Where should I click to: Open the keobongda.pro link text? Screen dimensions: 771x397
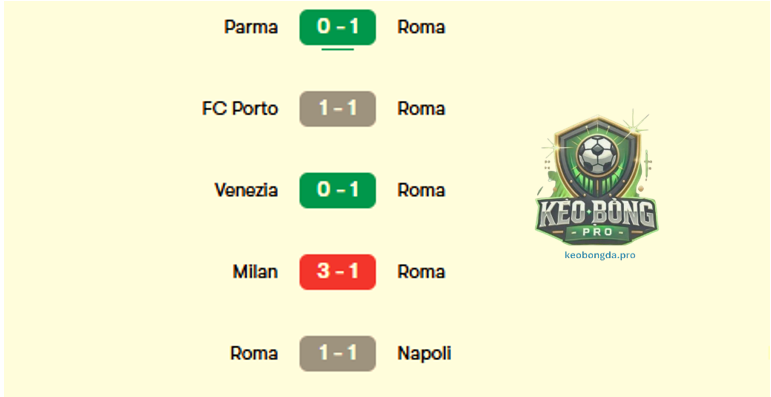click(x=600, y=255)
